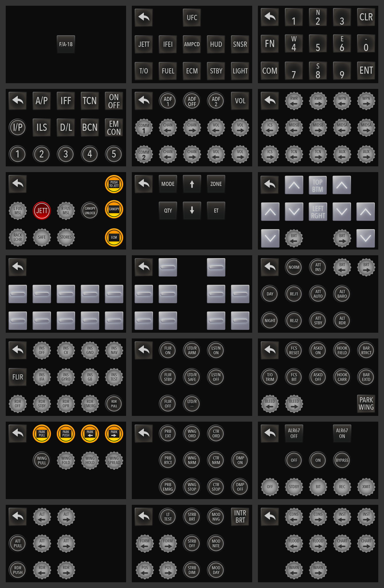Turn the FLOOD knob with right arrow

pos(318,544)
